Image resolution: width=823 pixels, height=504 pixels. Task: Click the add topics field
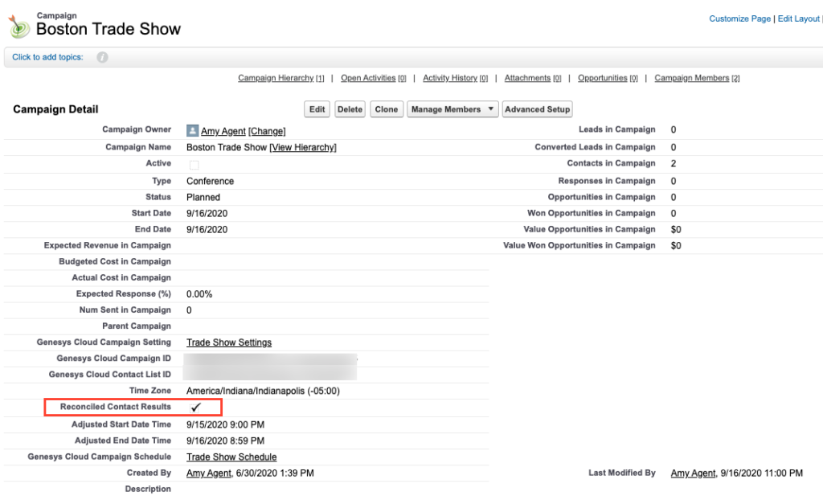coord(48,57)
